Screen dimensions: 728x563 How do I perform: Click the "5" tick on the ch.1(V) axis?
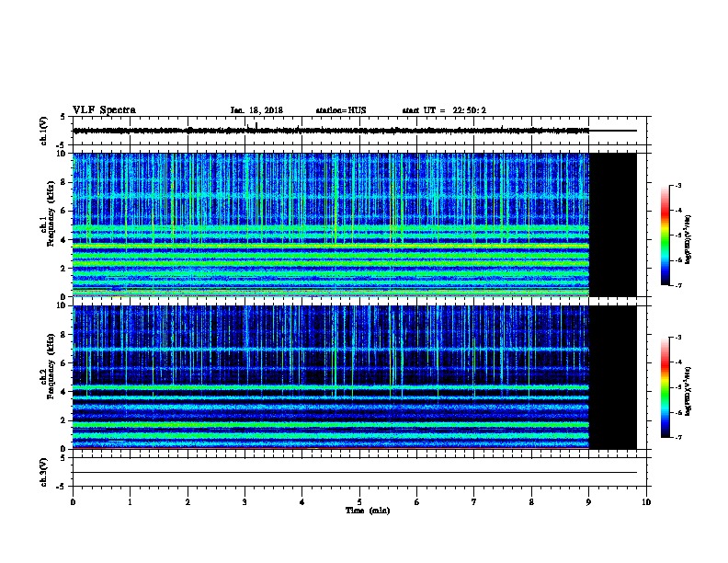(x=63, y=117)
